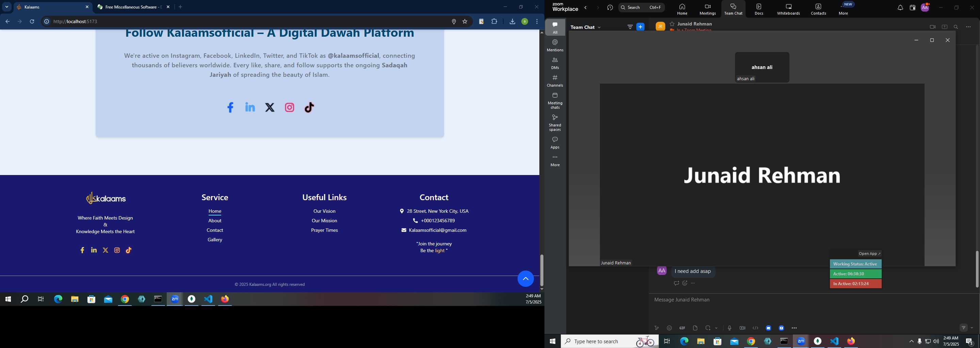Take screenshot from message toolbar
Viewport: 980px width, 348px height.
(x=708, y=328)
